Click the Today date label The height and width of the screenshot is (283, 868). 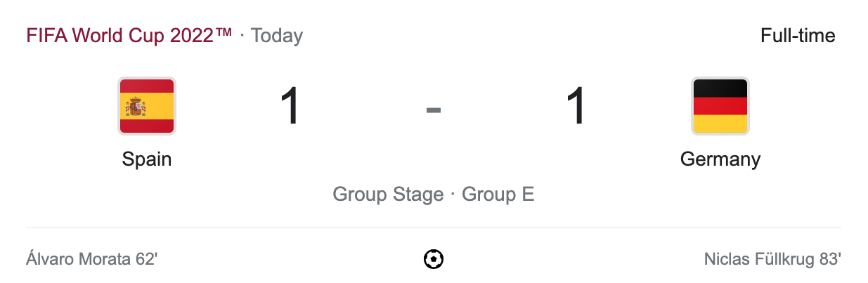click(277, 36)
